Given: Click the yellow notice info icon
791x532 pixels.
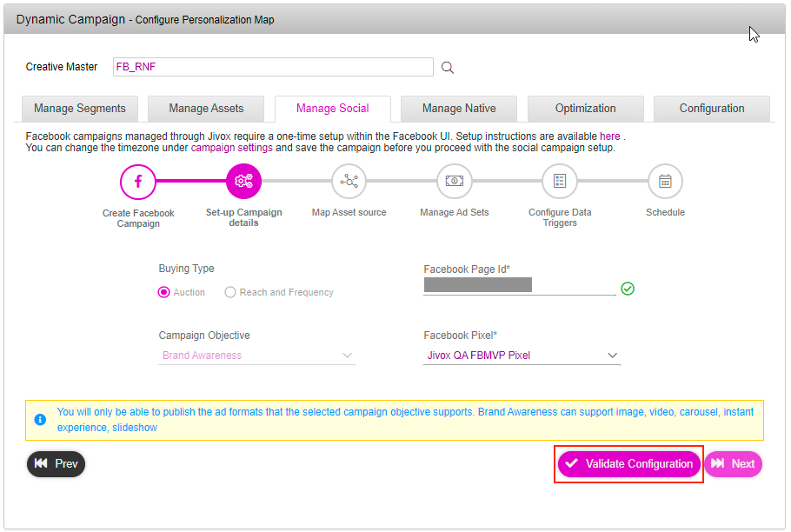Looking at the screenshot, I should [x=40, y=419].
